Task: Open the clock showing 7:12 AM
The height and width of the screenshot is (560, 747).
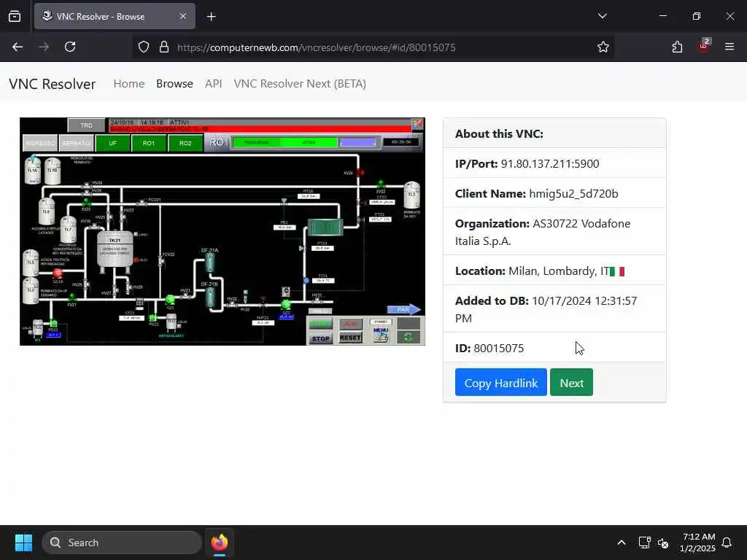Action: (x=697, y=542)
